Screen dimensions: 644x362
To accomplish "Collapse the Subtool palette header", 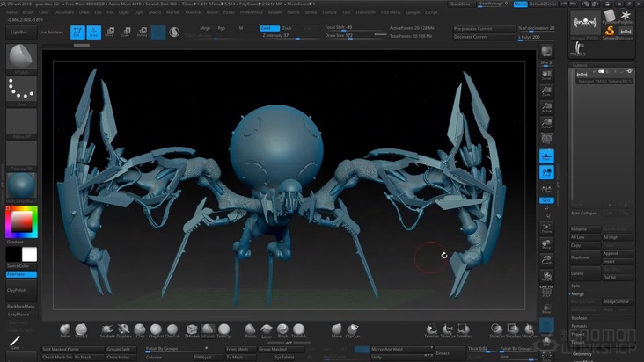I will coord(580,65).
